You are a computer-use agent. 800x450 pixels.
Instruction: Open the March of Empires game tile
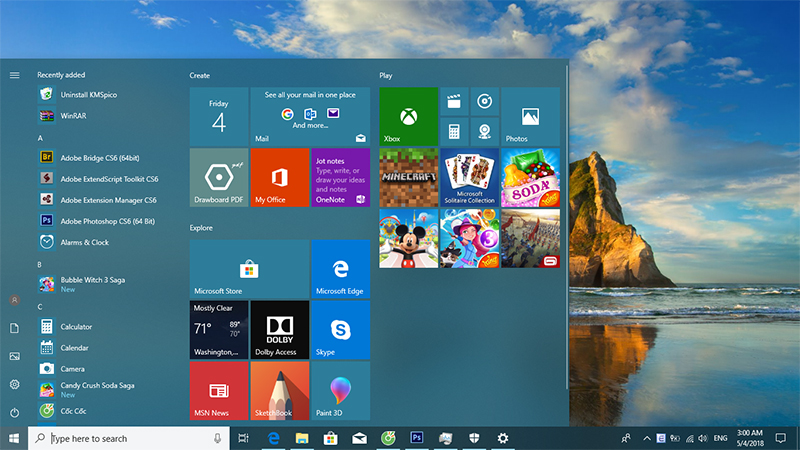click(530, 238)
